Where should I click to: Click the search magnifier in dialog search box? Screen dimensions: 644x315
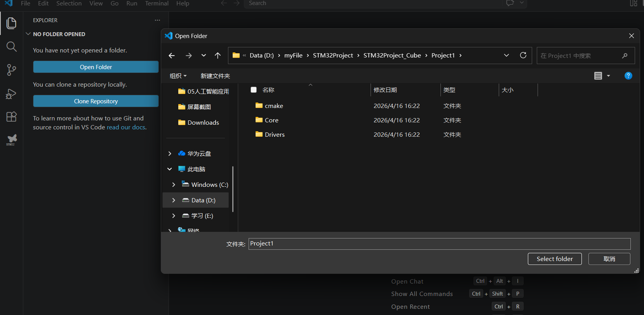coord(625,56)
